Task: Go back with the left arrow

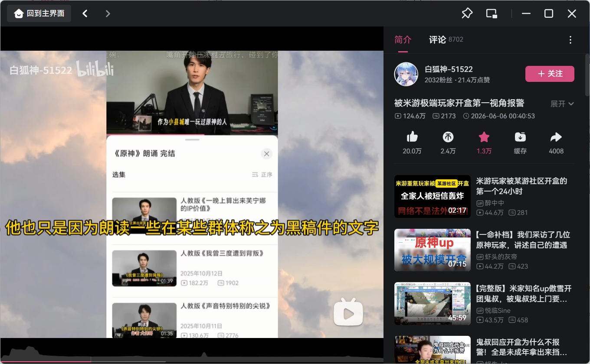Action: [85, 13]
